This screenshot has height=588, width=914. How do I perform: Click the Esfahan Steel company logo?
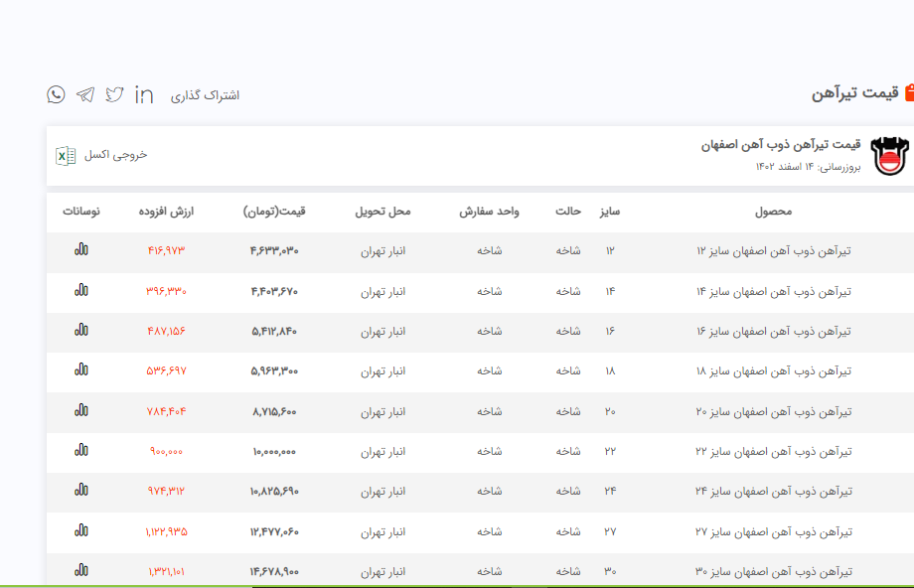pos(889,156)
